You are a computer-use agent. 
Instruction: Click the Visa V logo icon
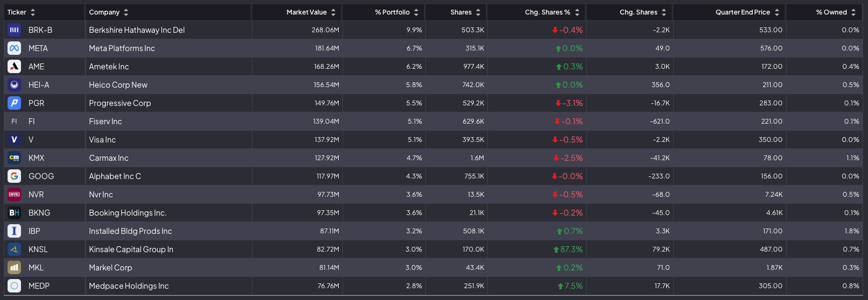[x=14, y=140]
